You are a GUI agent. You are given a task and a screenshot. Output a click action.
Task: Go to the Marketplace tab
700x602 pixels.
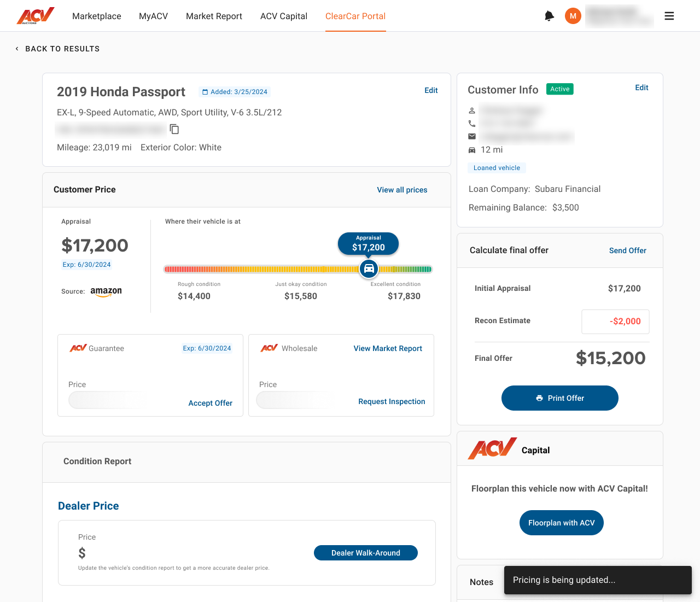click(x=97, y=16)
